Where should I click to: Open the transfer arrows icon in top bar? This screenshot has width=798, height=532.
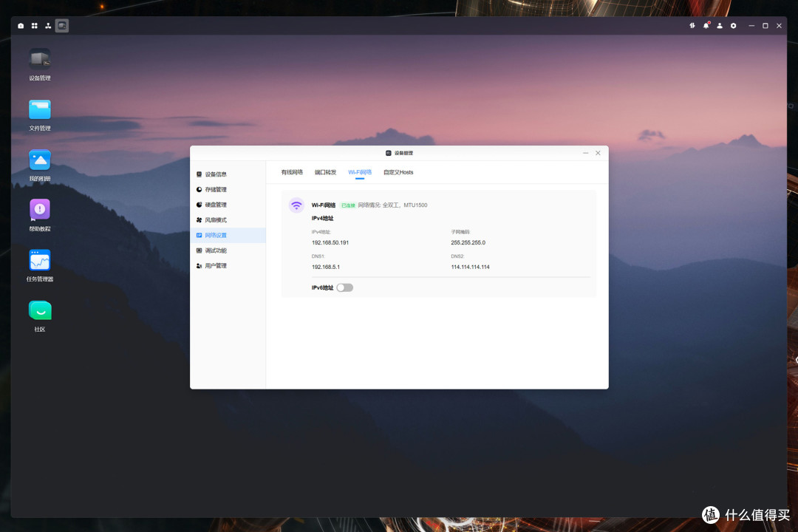click(692, 25)
